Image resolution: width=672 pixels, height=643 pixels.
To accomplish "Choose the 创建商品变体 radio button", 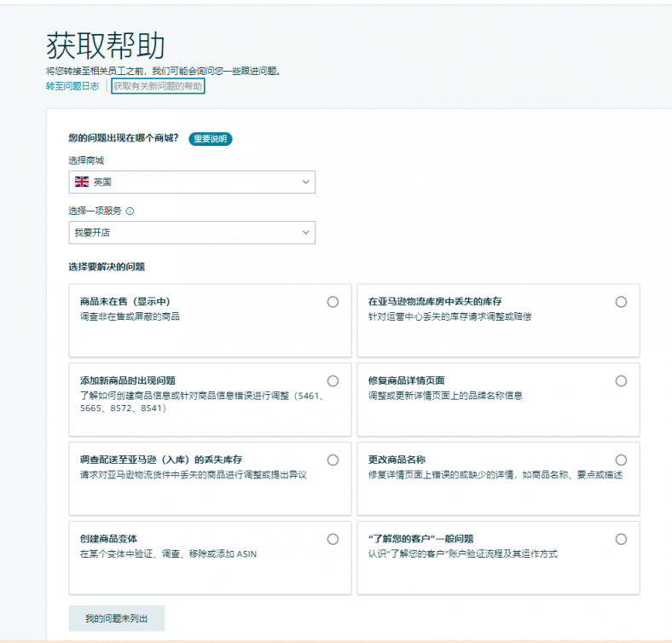I will point(333,539).
